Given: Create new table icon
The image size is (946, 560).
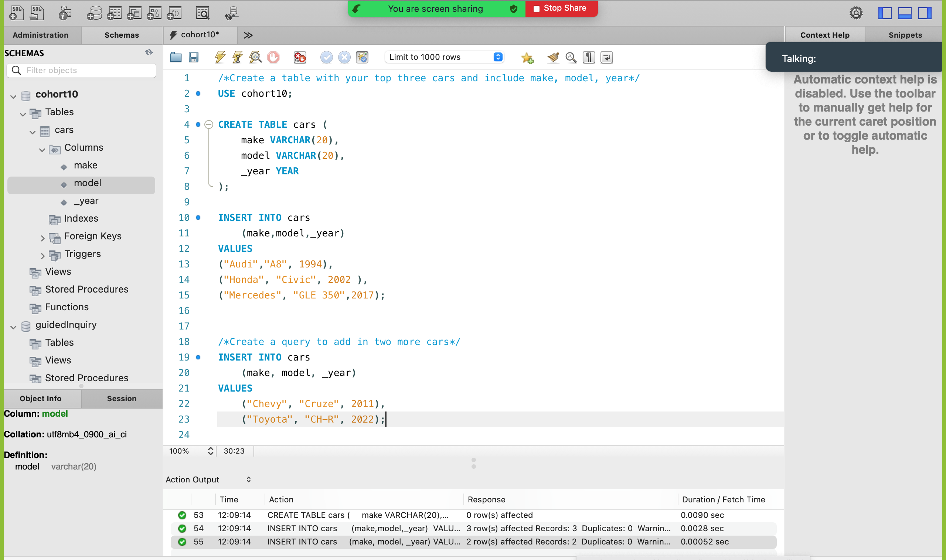Looking at the screenshot, I should 114,13.
